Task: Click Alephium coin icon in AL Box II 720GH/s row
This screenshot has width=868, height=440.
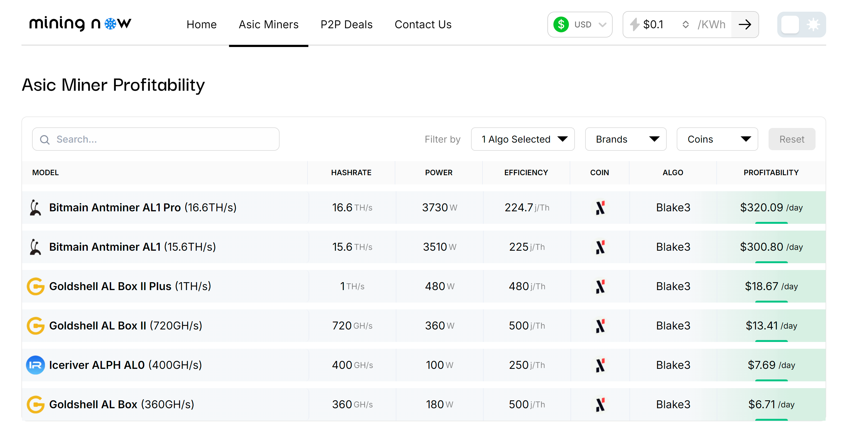Action: [x=600, y=326]
